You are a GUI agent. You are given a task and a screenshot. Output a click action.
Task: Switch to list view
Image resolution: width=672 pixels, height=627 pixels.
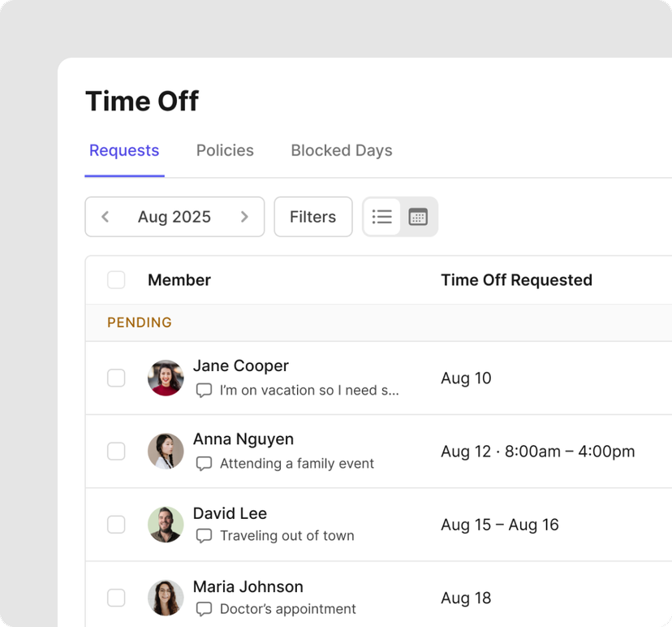click(x=381, y=217)
